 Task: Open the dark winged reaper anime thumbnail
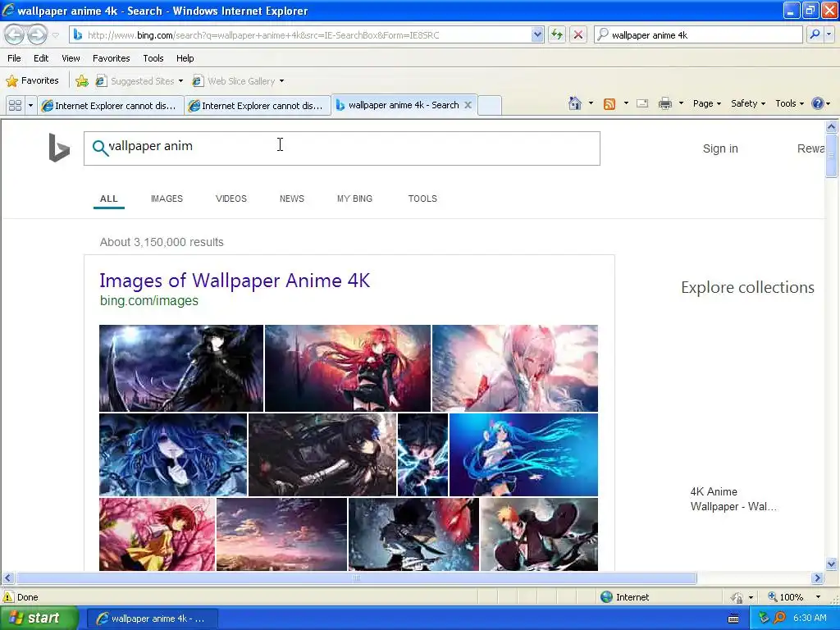point(181,368)
